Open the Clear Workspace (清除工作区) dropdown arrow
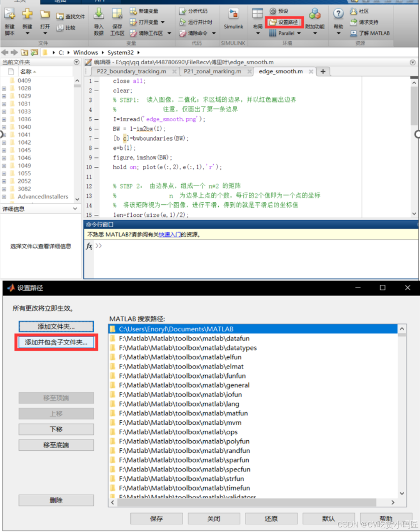This screenshot has height=532, width=420. coord(169,33)
